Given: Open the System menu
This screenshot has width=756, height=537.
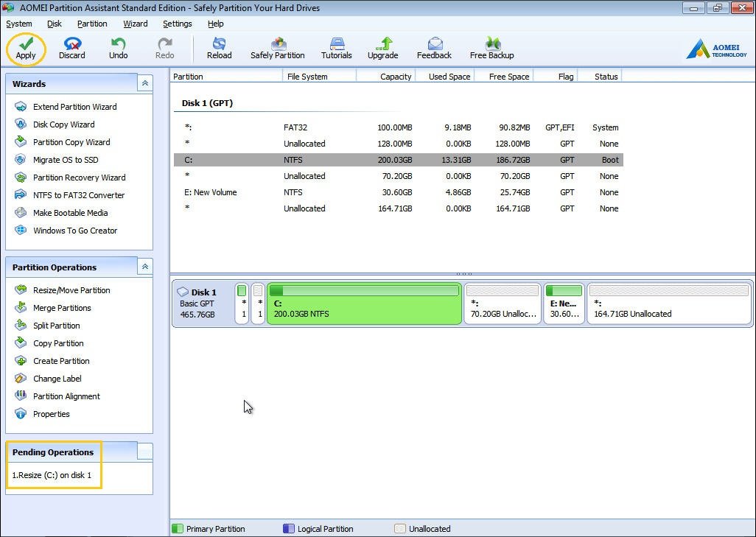Looking at the screenshot, I should coord(19,24).
